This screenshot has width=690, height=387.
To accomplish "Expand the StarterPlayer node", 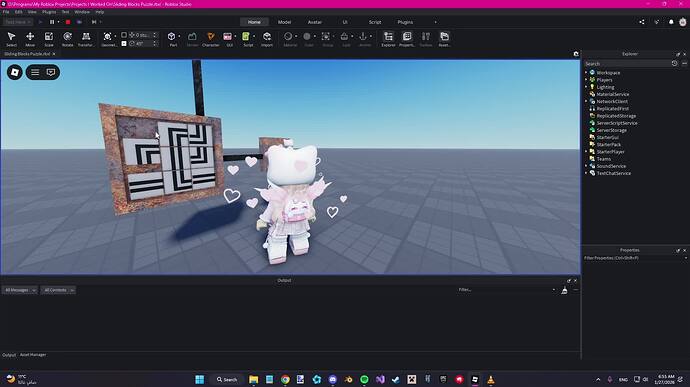I will tap(586, 151).
